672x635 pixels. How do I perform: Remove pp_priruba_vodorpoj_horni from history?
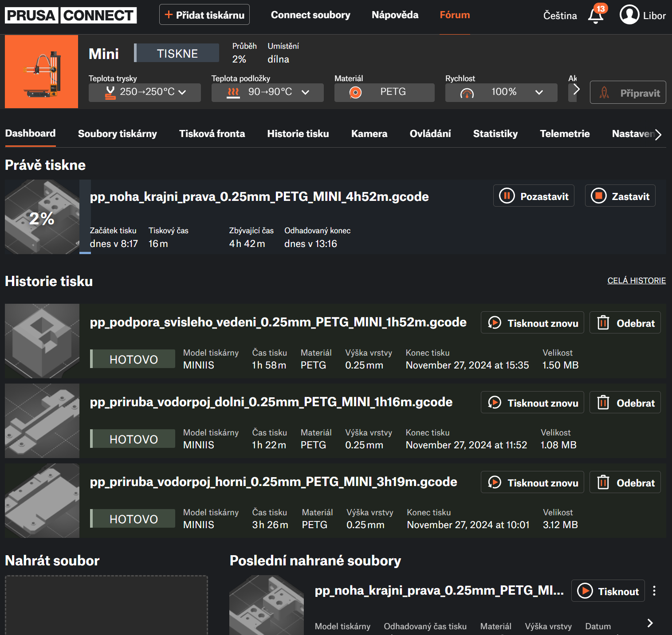coord(625,482)
